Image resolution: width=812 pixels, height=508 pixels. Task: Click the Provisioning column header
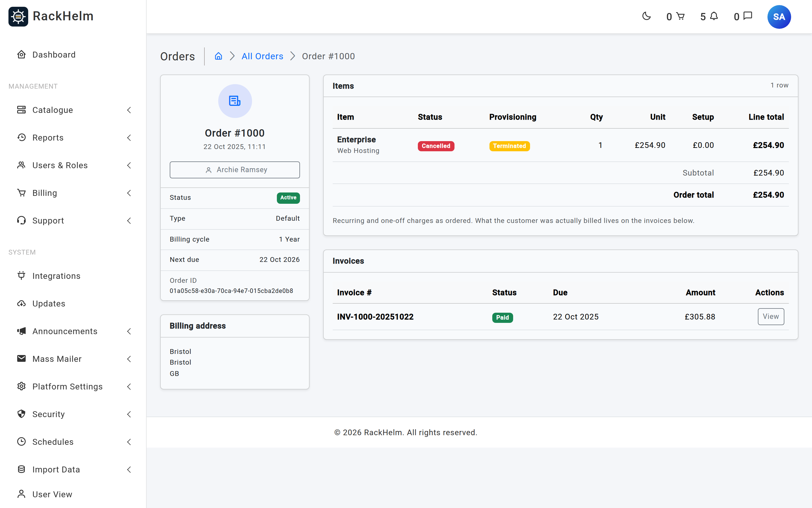pyautogui.click(x=513, y=117)
